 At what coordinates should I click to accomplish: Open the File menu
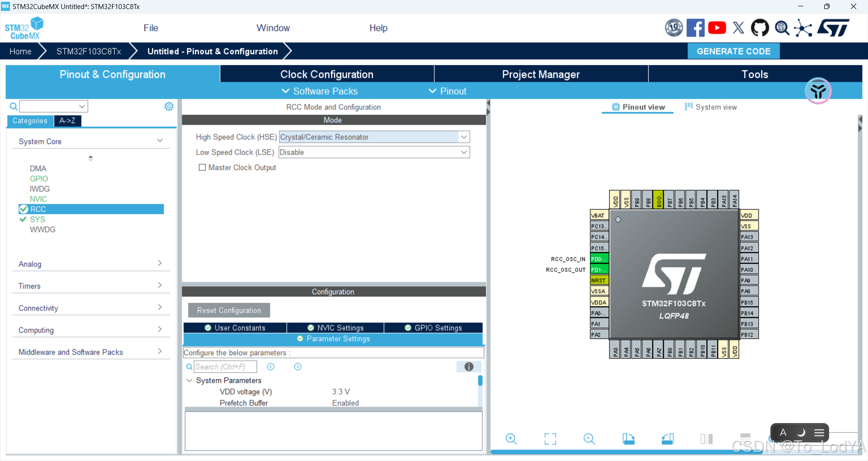click(x=151, y=28)
